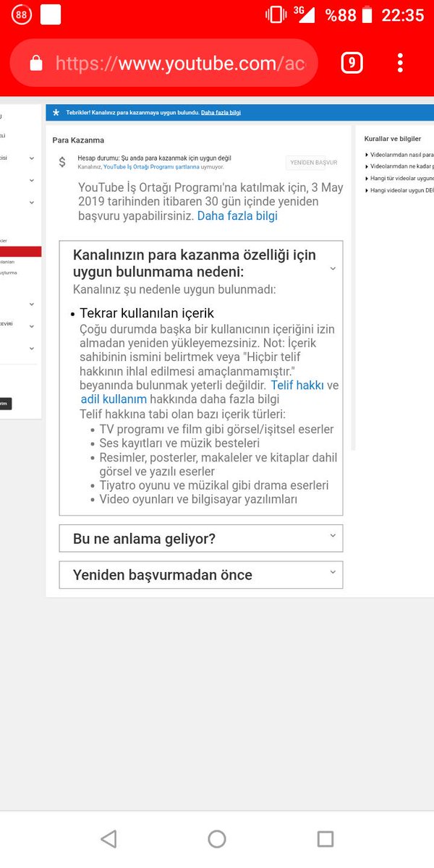Expand triangle beside 'Videolarımdan ne kadar'
Image resolution: width=434 pixels, height=868 pixels.
coord(367,166)
